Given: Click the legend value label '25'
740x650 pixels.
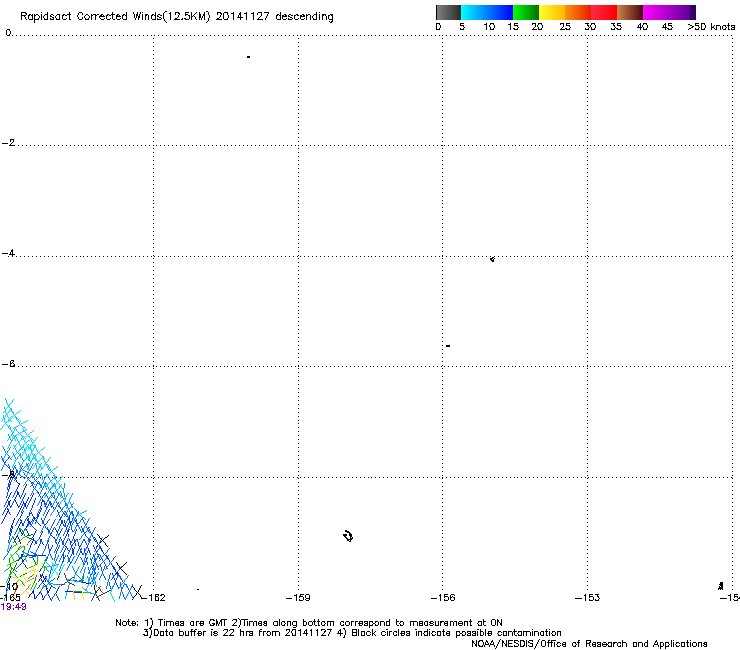Looking at the screenshot, I should (565, 27).
